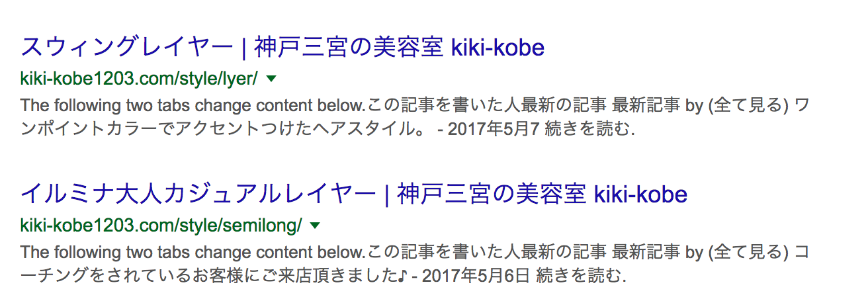Click '神戸三宮の美容室' in the second result title
This screenshot has height=303, width=868.
(492, 194)
